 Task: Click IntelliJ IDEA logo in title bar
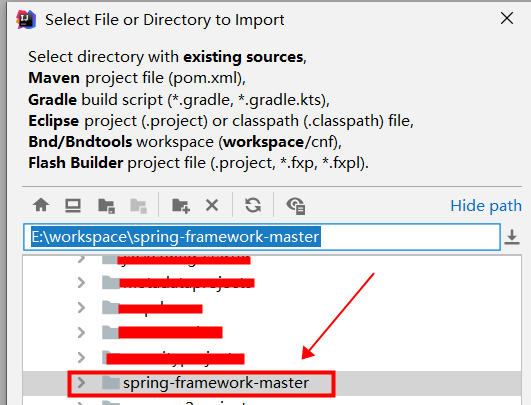pos(26,20)
